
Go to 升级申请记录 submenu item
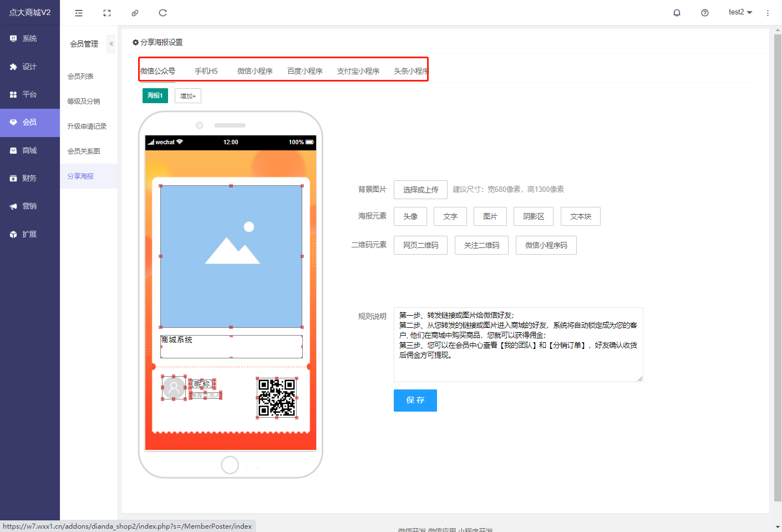[89, 126]
